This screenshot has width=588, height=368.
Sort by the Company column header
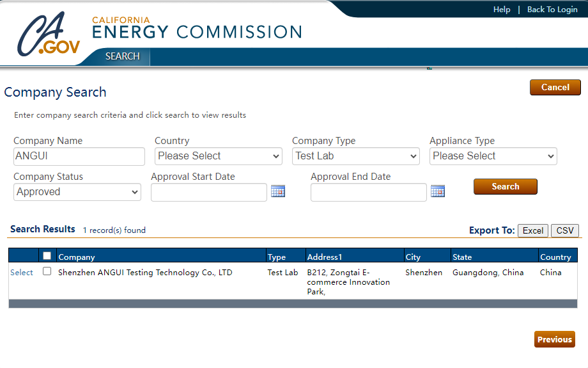[x=77, y=257]
